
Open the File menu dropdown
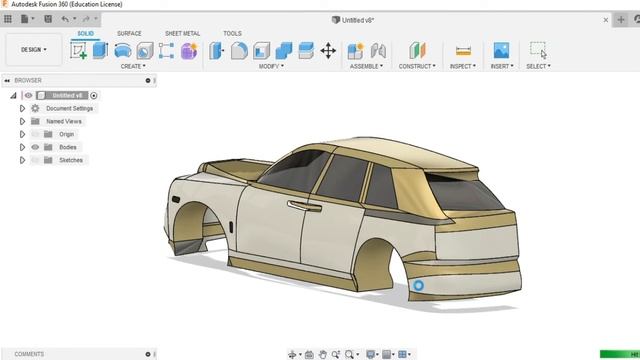click(x=27, y=19)
